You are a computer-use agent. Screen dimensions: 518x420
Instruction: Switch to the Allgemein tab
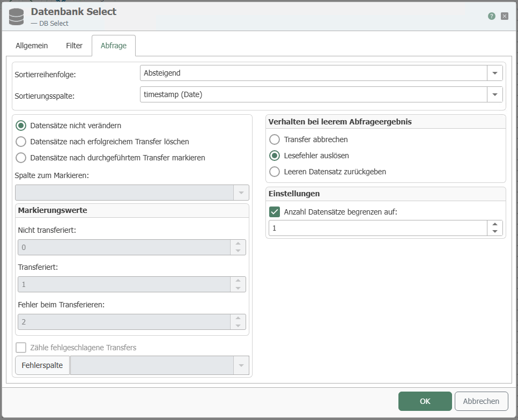tap(32, 46)
